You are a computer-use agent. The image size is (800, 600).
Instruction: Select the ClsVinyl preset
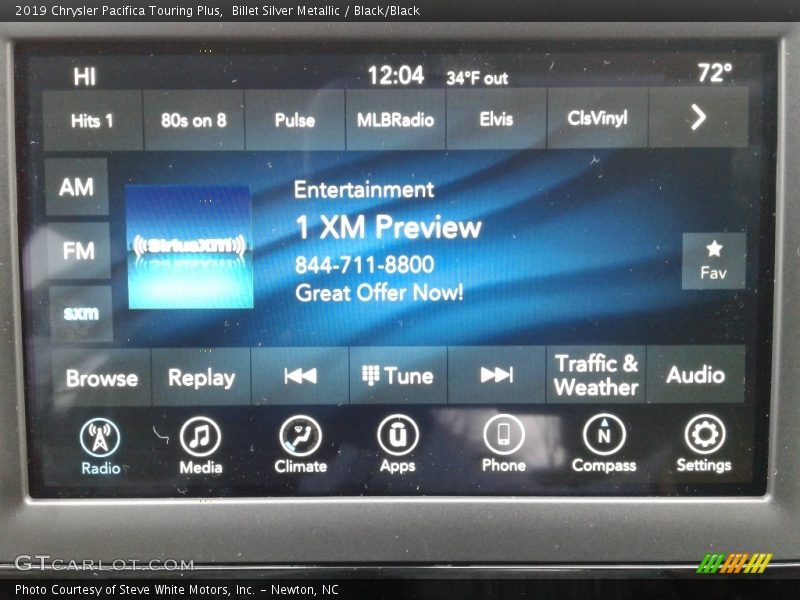[597, 118]
